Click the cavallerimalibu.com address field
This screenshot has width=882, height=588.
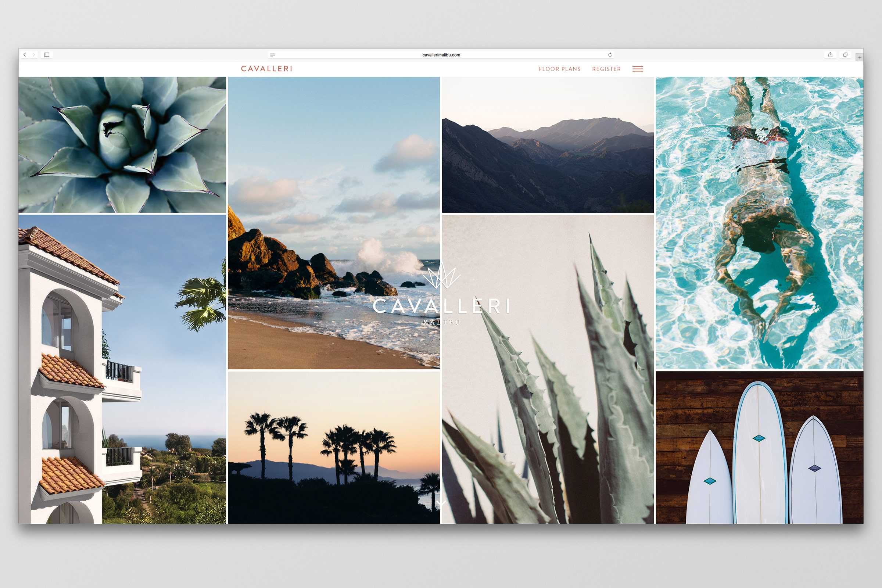pos(441,55)
